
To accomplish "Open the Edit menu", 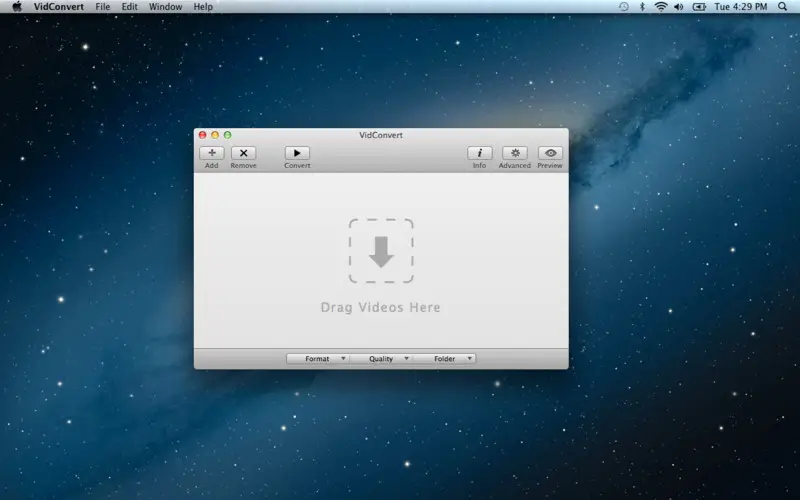I will click(x=129, y=7).
